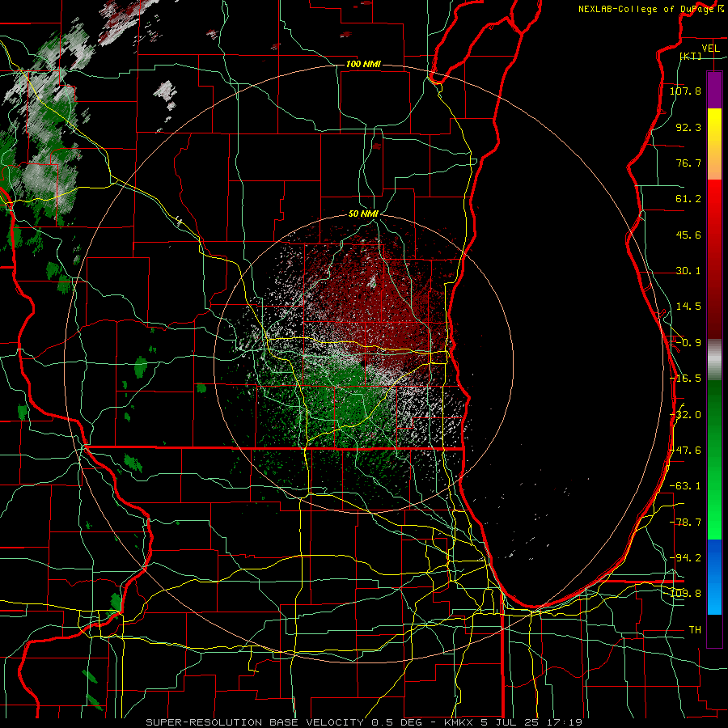Image resolution: width=728 pixels, height=728 pixels.
Task: Click the Super-Resolution Base Velocity caption
Action: (364, 722)
